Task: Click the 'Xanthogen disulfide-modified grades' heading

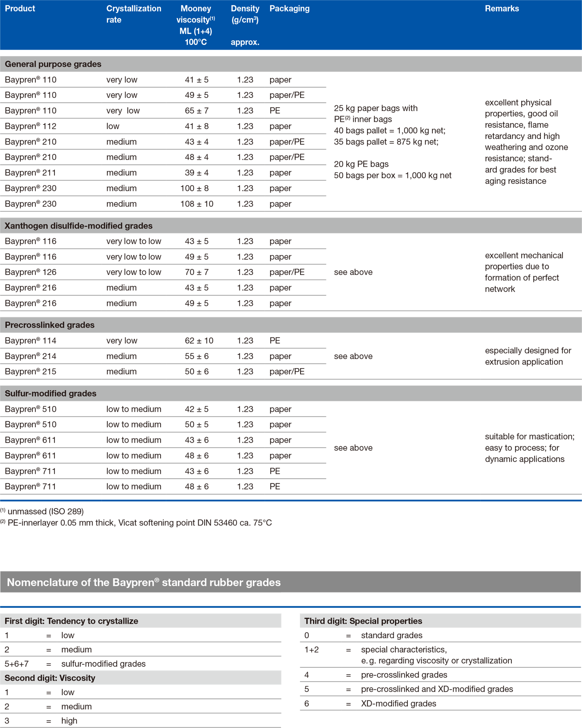Action: coord(79,226)
